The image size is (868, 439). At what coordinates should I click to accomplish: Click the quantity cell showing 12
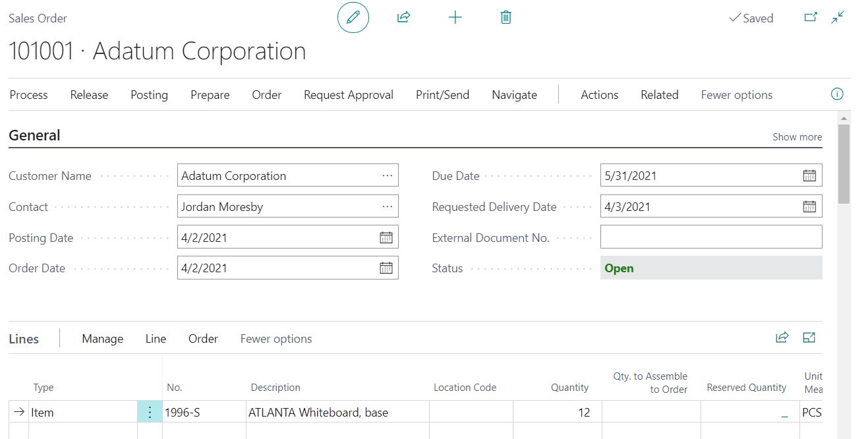558,413
